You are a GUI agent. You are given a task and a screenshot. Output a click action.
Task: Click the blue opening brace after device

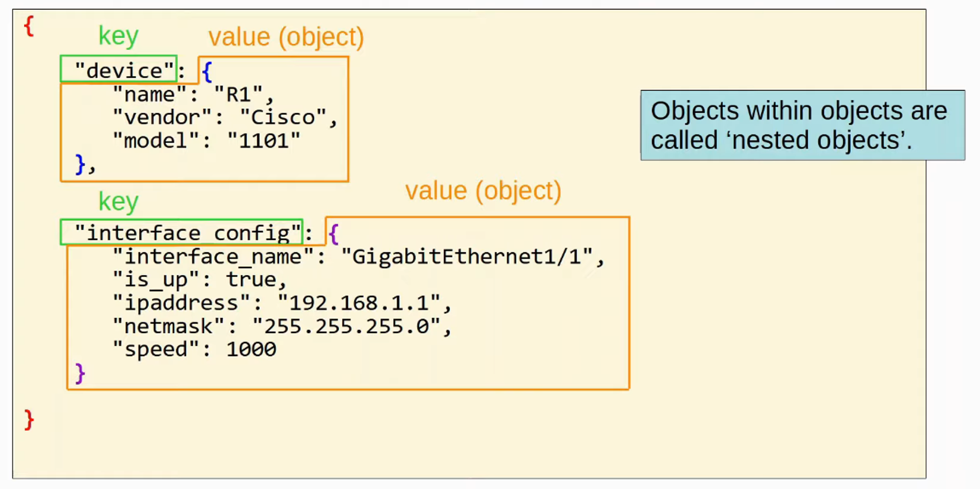[207, 72]
